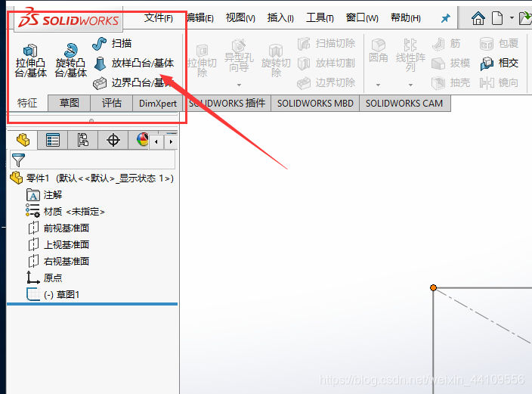Pin the menu bar with the pushpin
This screenshot has height=394, width=532.
point(446,18)
